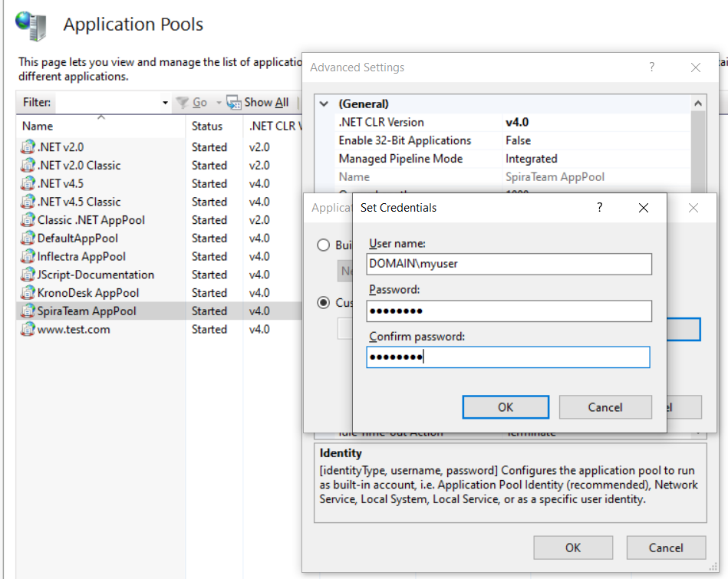Image resolution: width=728 pixels, height=579 pixels.
Task: Select the DefaultAppPool icon in list
Action: (x=28, y=239)
